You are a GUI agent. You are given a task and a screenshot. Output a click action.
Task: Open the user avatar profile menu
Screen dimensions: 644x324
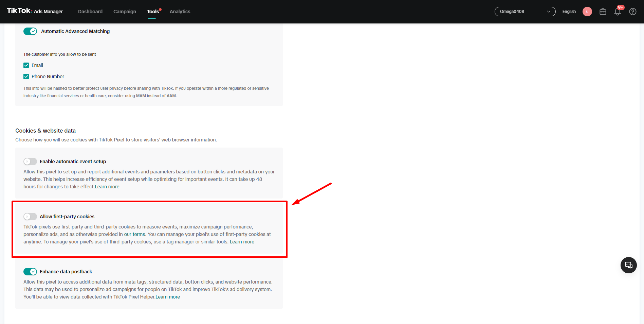(587, 12)
